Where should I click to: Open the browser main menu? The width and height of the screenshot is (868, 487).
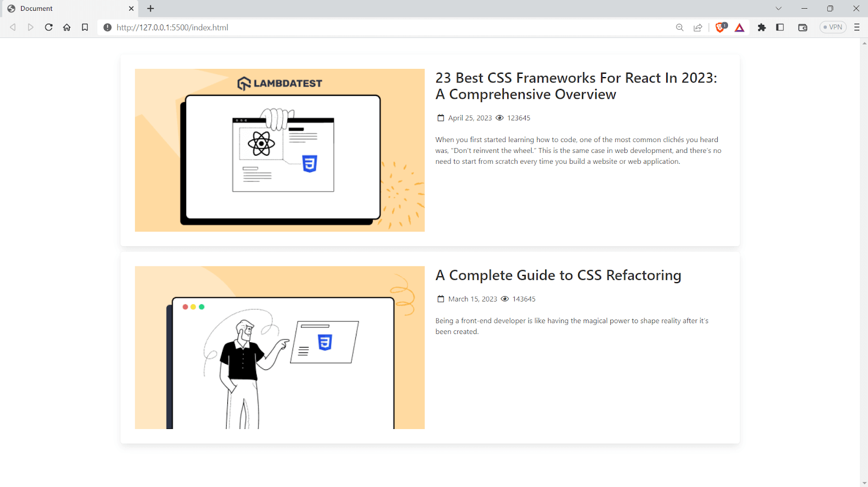(857, 27)
